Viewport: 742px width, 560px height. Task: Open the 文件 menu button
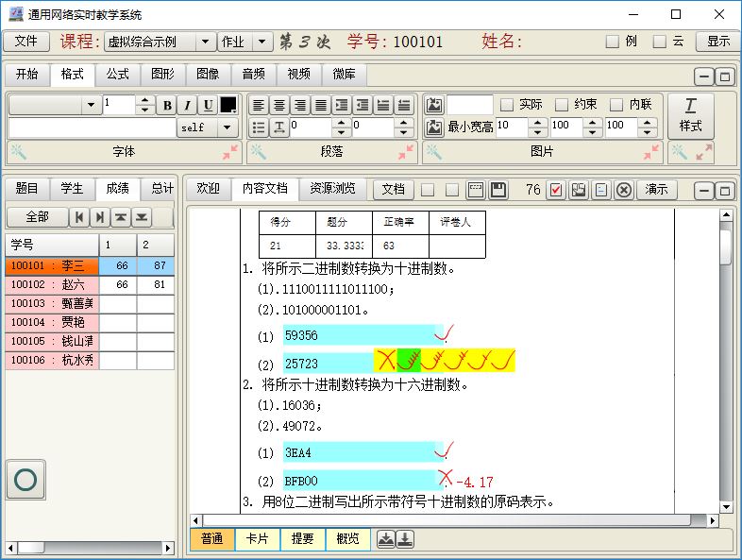click(26, 42)
